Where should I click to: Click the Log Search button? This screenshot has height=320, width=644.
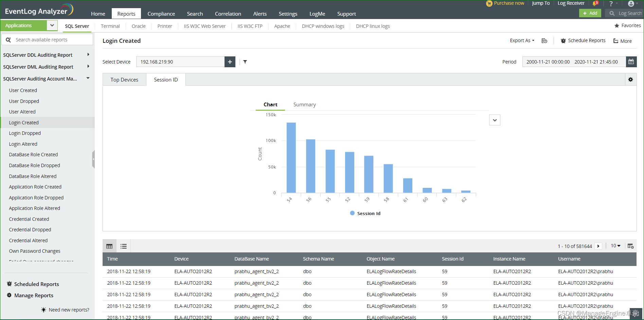point(625,13)
